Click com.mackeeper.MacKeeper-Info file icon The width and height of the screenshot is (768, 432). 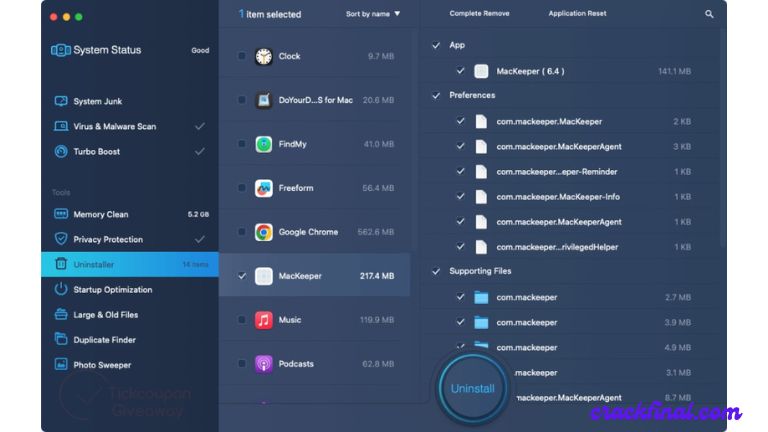pos(481,197)
